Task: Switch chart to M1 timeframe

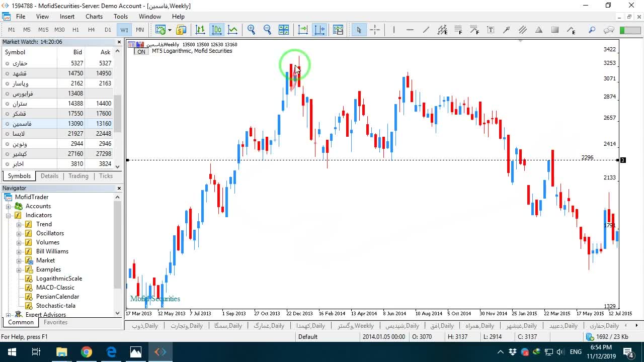Action: pyautogui.click(x=12, y=30)
